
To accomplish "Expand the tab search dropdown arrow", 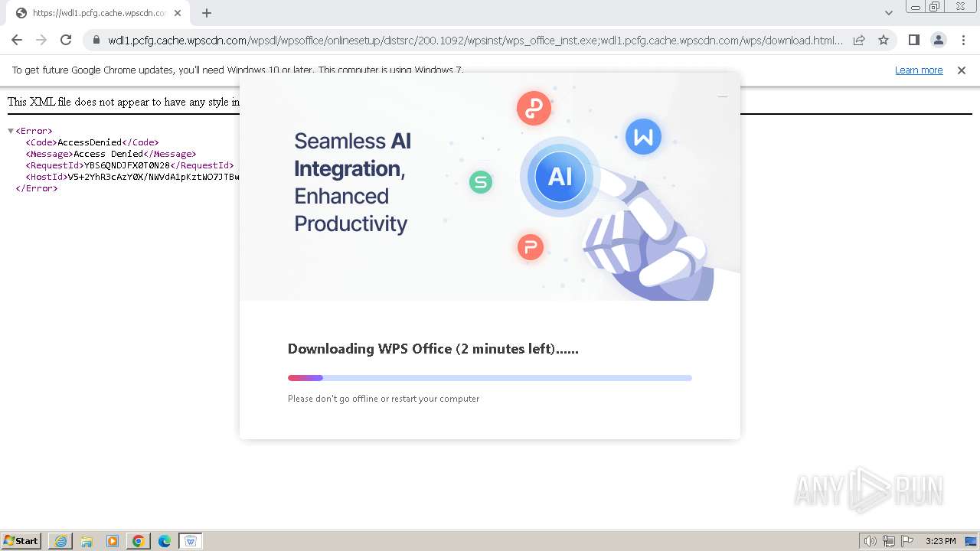I will click(888, 13).
